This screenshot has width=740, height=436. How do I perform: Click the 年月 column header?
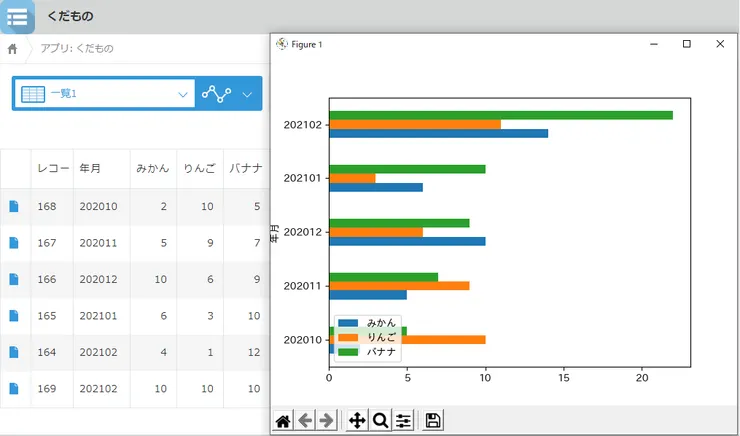click(90, 168)
